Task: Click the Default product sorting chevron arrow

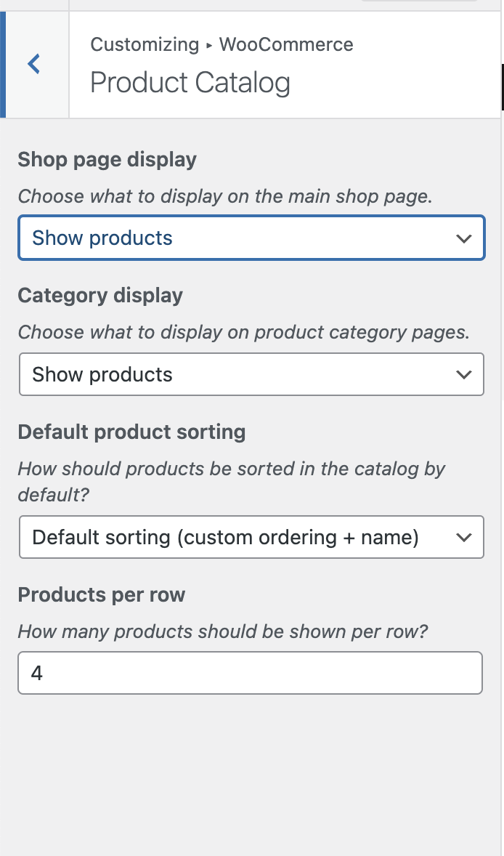Action: (464, 538)
